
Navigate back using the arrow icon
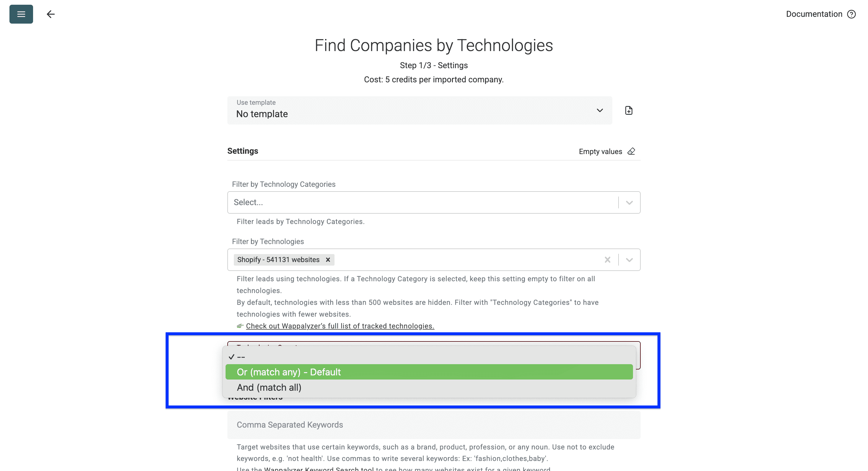(x=50, y=14)
